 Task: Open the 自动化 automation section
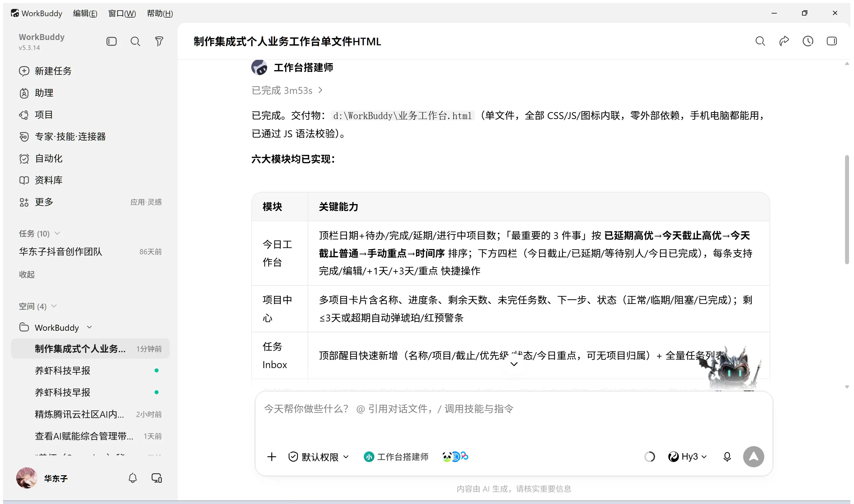tap(90, 158)
